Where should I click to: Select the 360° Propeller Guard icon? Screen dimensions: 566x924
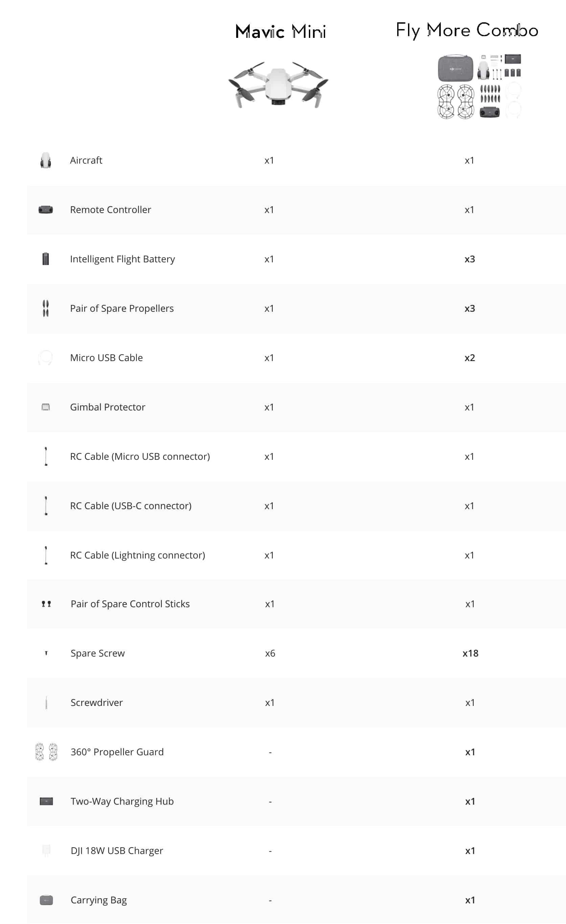(x=46, y=752)
